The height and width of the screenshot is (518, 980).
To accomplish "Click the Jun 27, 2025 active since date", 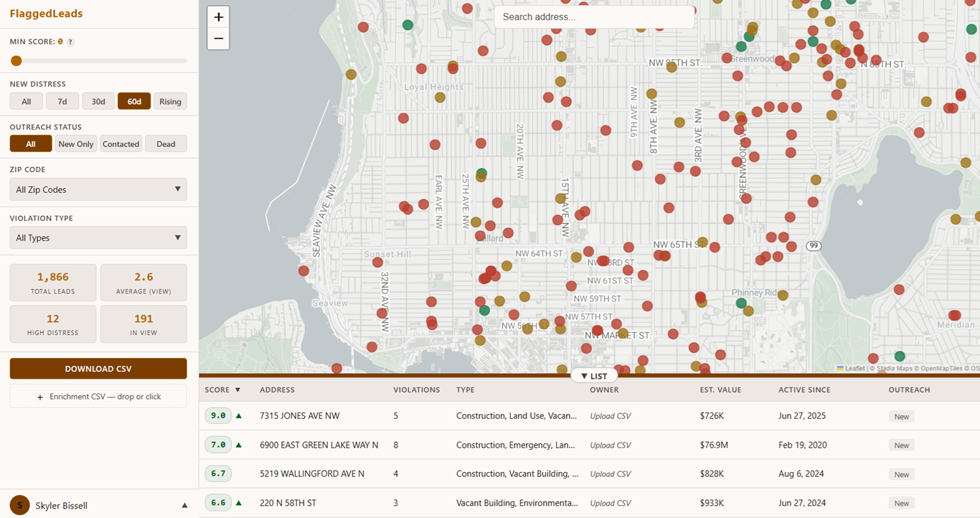I will coord(802,415).
